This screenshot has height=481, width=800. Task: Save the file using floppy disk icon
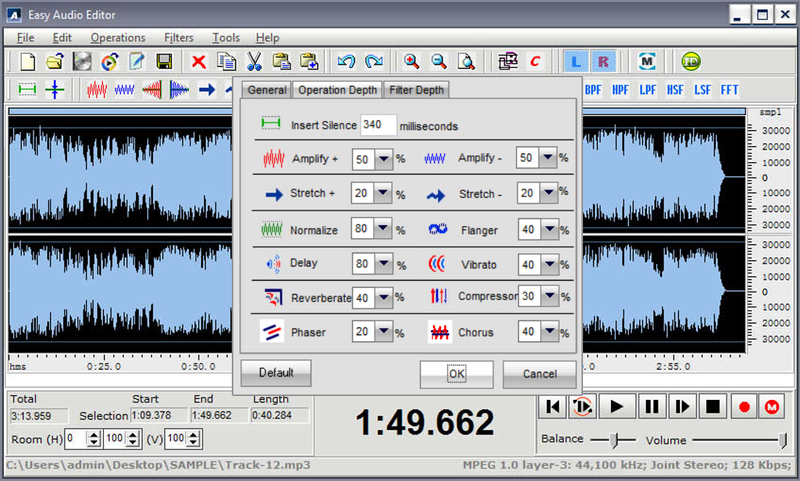(x=164, y=62)
